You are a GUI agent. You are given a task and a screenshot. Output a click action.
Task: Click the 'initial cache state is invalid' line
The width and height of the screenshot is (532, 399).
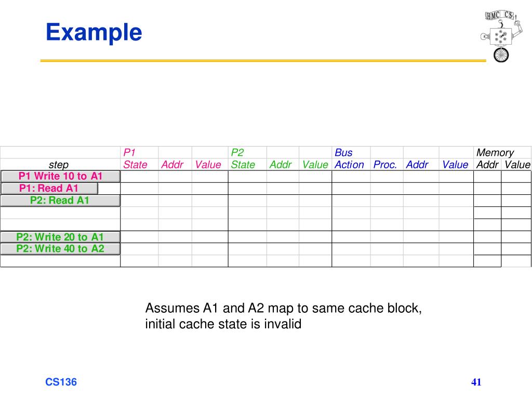[223, 324]
